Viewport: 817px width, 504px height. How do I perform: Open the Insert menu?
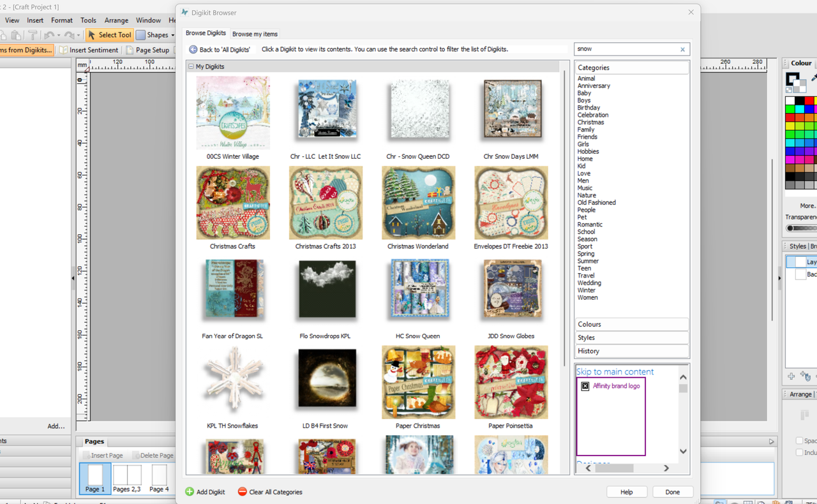click(x=35, y=20)
